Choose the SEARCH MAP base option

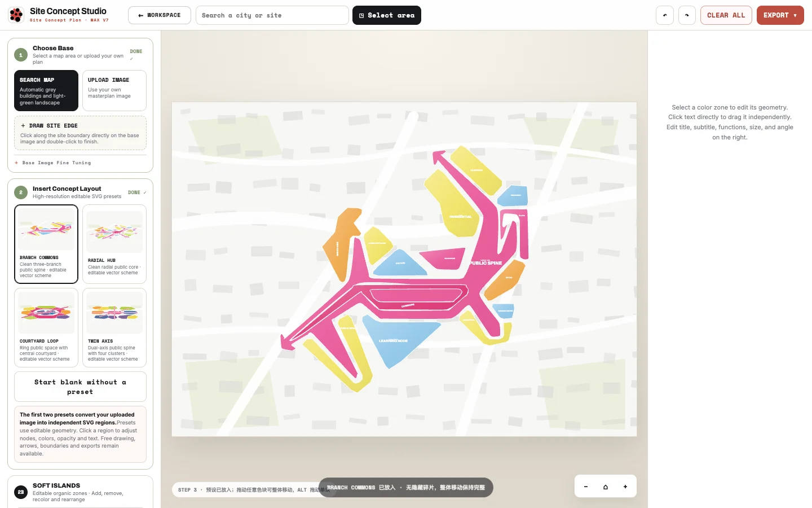[x=46, y=90]
